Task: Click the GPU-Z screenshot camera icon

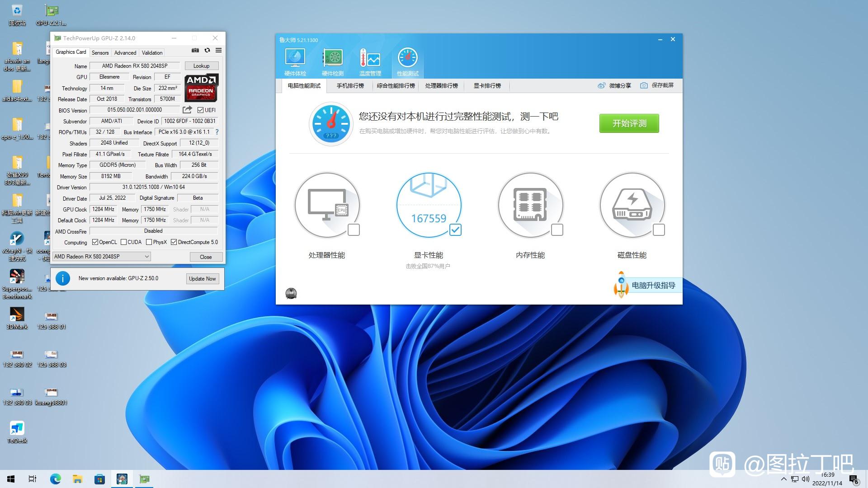Action: click(x=195, y=50)
